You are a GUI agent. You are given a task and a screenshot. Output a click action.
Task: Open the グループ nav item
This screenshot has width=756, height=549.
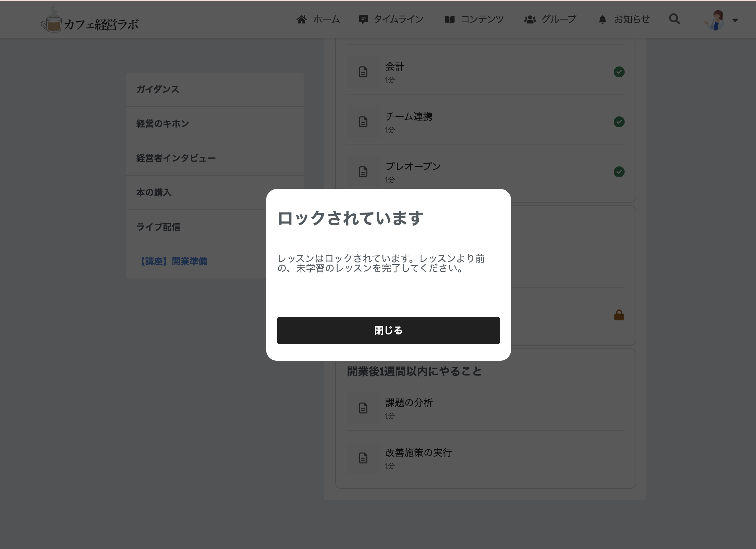tap(550, 20)
